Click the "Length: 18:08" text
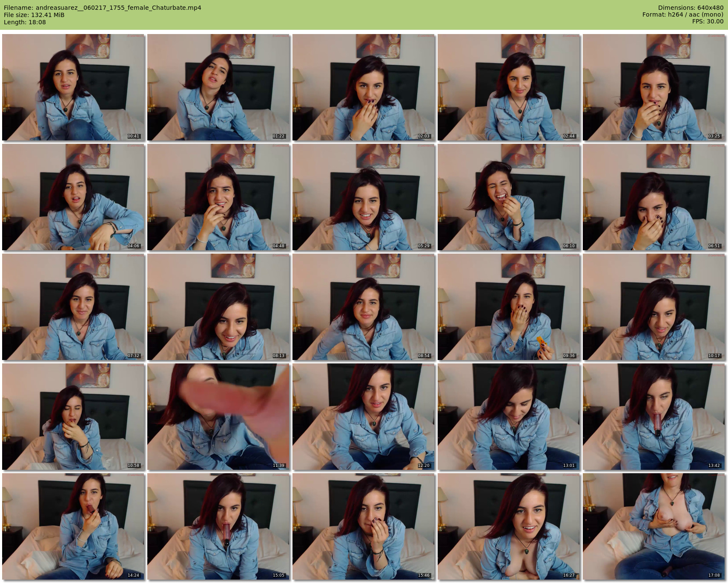The image size is (728, 583). (x=25, y=22)
